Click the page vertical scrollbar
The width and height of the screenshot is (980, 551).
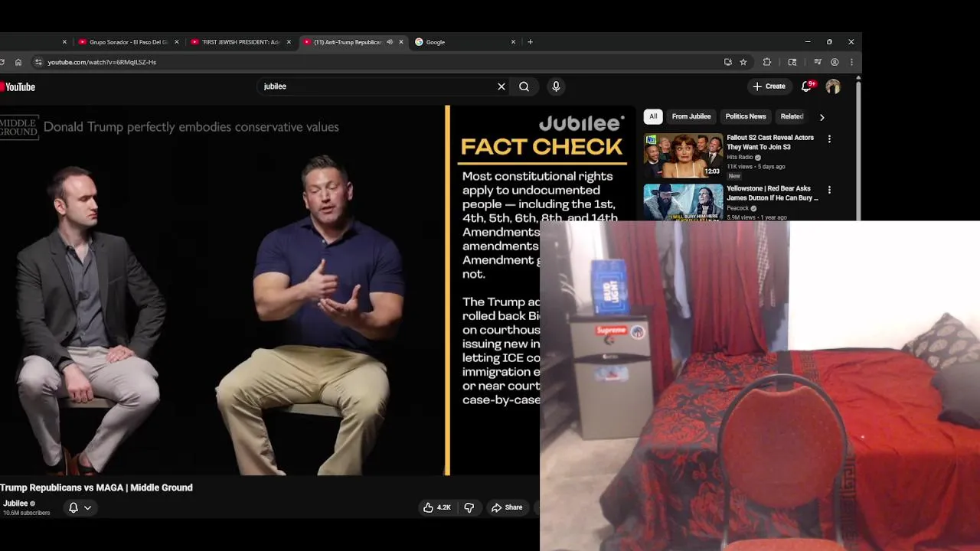[x=859, y=149]
